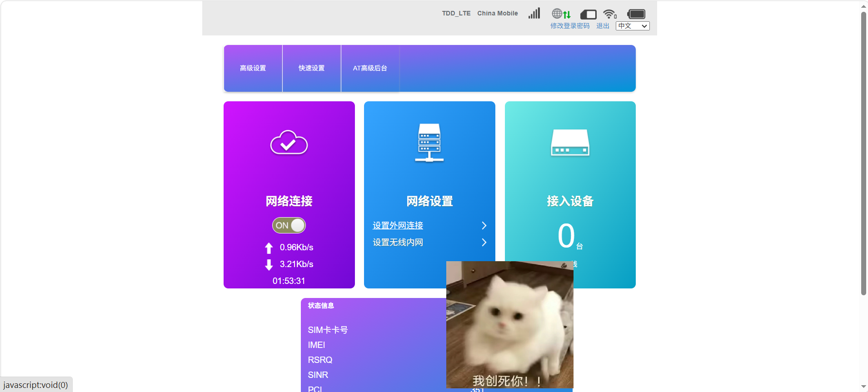868x392 pixels.
Task: Click the signal strength bars icon
Action: (534, 13)
